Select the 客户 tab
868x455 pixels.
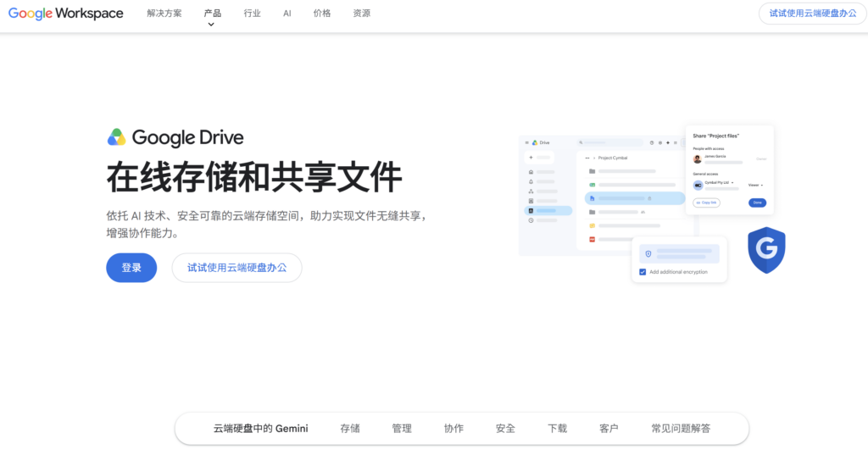click(609, 429)
